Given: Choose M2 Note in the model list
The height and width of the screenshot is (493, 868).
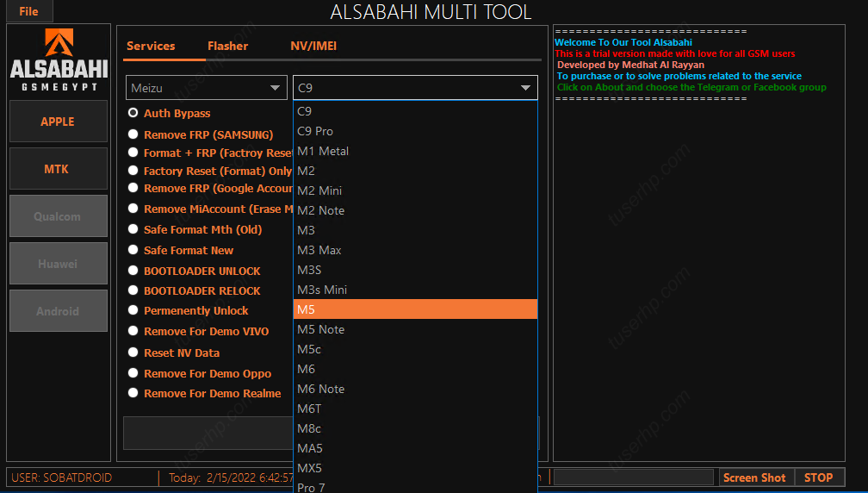Looking at the screenshot, I should pyautogui.click(x=415, y=210).
